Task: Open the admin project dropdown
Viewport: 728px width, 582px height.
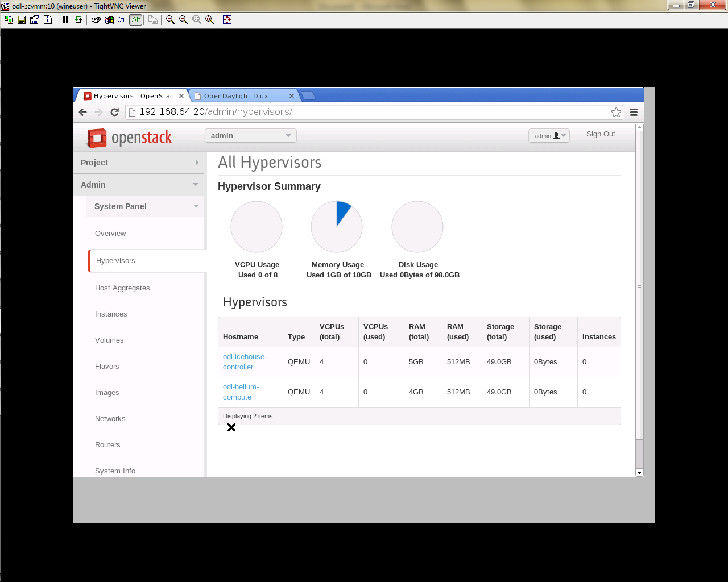Action: click(x=251, y=135)
